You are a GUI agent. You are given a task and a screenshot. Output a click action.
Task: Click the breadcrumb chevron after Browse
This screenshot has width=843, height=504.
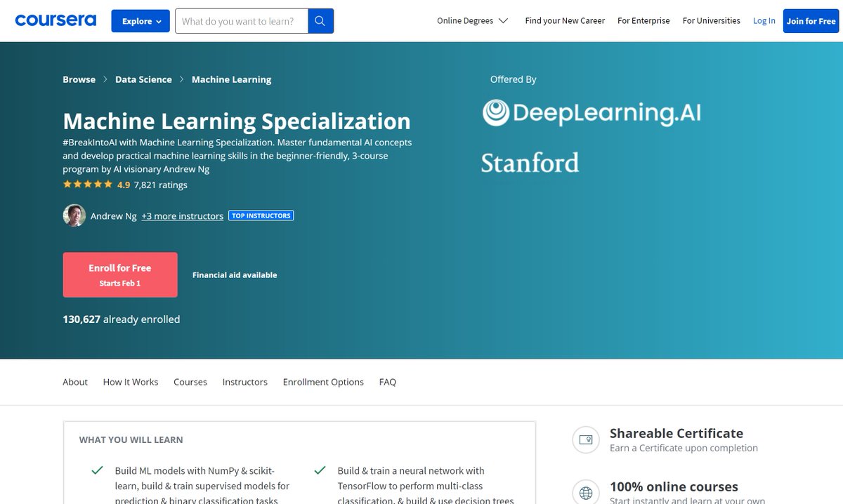pos(105,79)
